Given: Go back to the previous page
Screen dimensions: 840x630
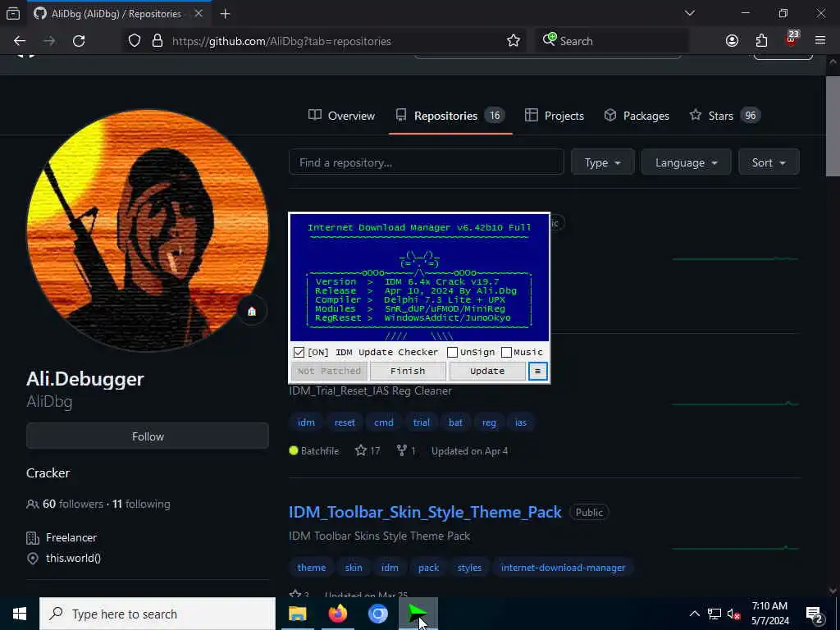Looking at the screenshot, I should pyautogui.click(x=20, y=41).
